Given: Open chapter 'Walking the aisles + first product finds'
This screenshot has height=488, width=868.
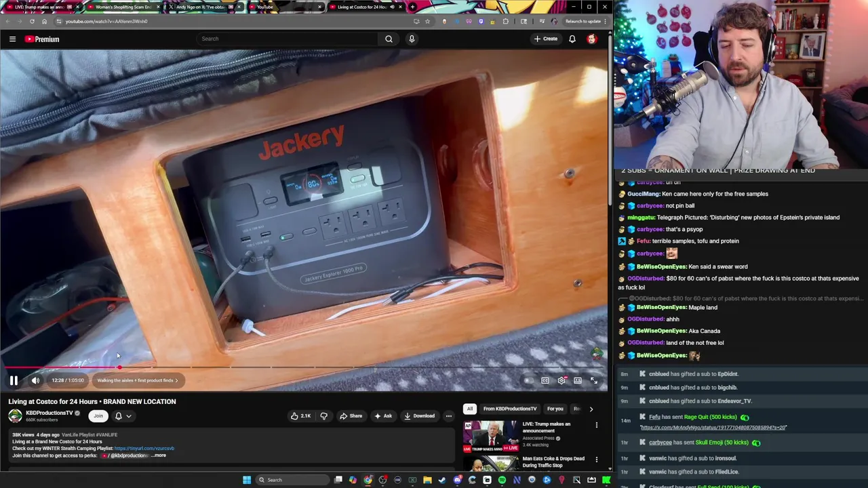Looking at the screenshot, I should point(137,380).
